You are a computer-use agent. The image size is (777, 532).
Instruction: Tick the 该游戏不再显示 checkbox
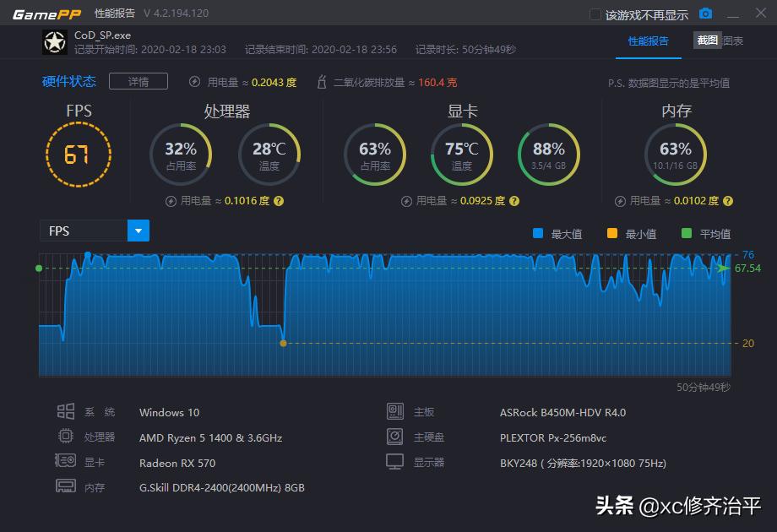coord(595,14)
